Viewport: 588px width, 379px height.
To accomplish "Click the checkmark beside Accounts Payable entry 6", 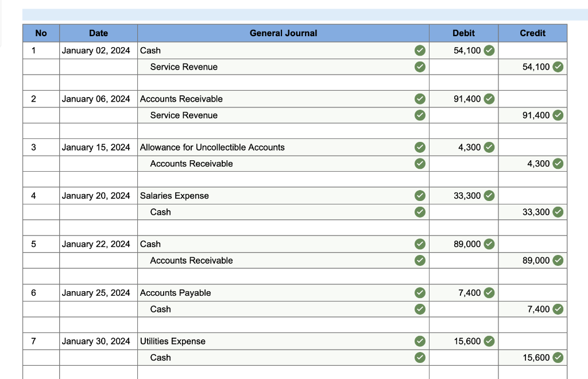I will pos(420,293).
